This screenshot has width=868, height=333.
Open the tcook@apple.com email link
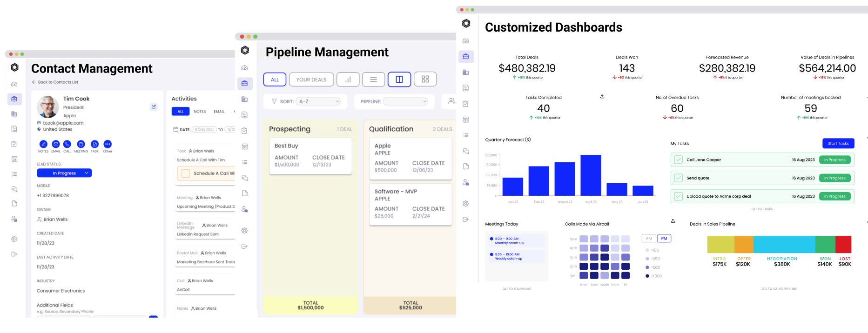pyautogui.click(x=63, y=123)
